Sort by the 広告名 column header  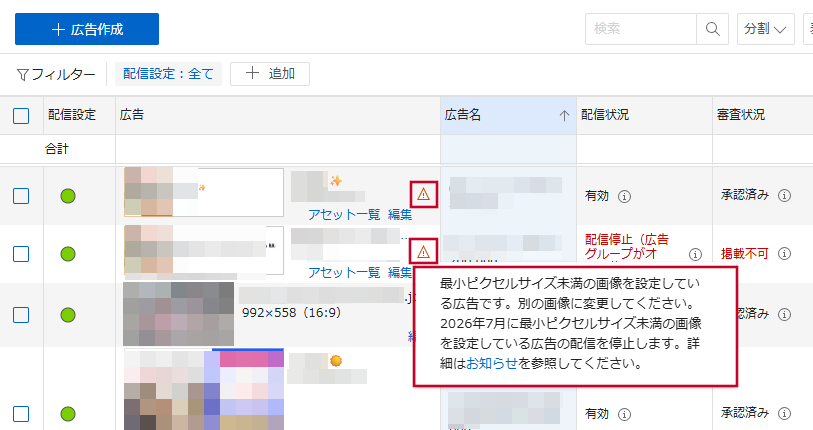point(508,115)
